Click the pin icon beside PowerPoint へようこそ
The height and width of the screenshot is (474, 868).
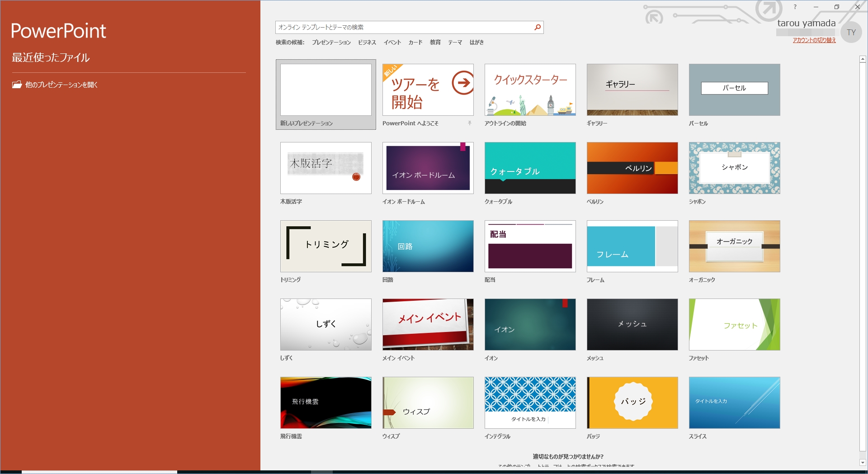coord(470,123)
